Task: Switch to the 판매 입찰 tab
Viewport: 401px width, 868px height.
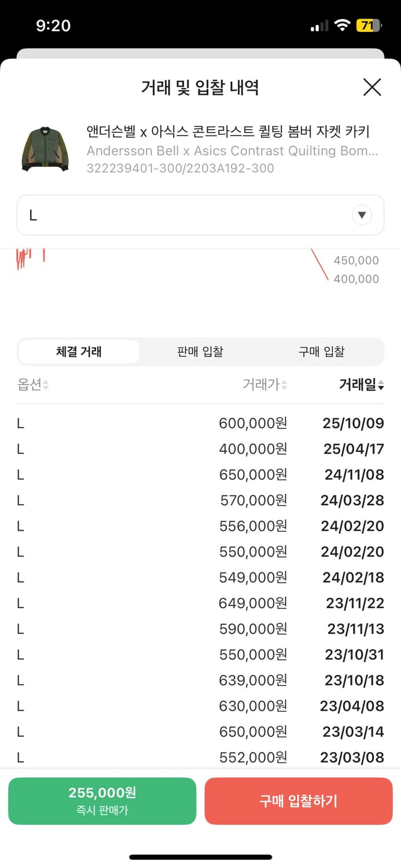Action: tap(200, 351)
